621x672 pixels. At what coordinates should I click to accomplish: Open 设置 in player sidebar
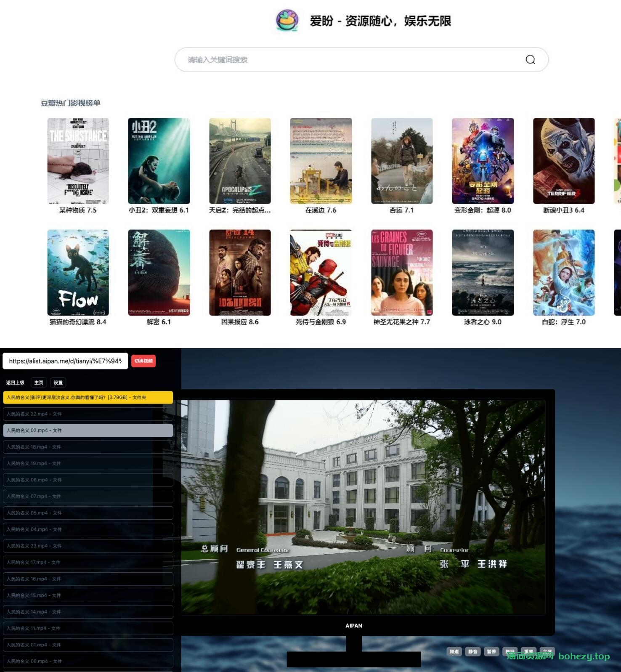click(58, 382)
